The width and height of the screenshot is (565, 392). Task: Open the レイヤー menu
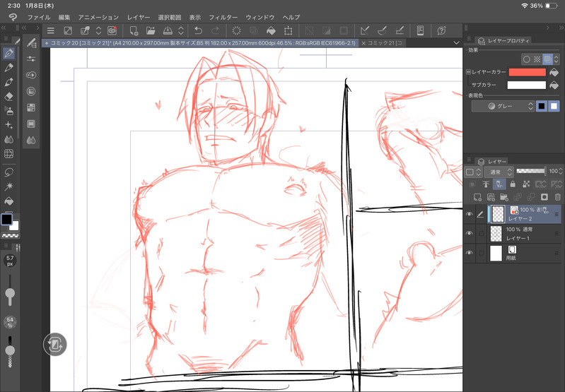pyautogui.click(x=139, y=17)
